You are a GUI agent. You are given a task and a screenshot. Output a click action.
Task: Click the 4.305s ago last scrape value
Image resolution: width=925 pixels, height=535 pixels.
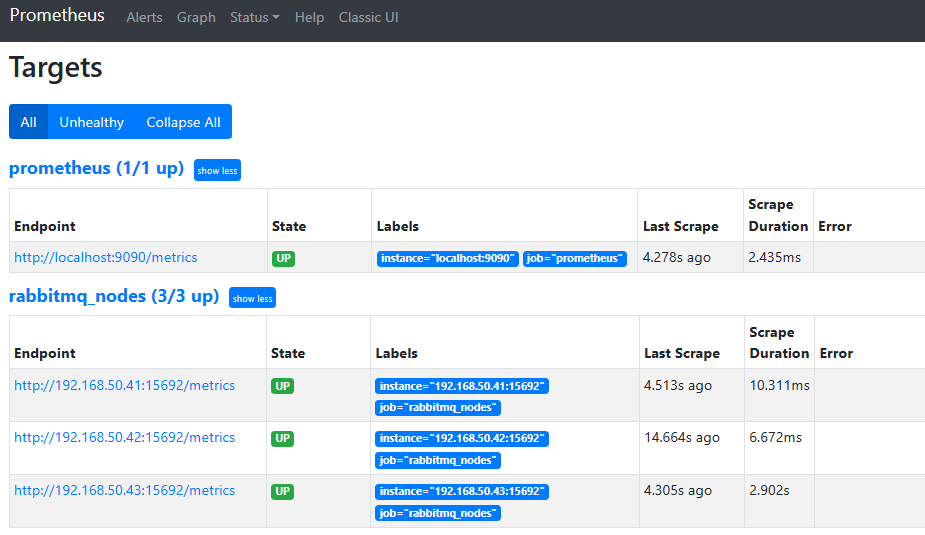click(678, 491)
